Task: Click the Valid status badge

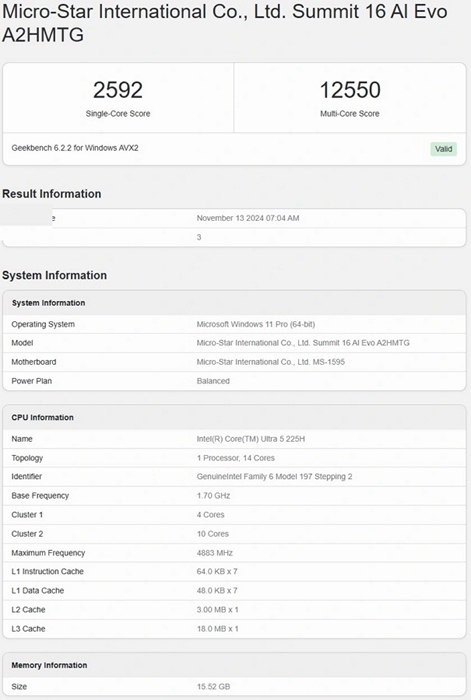Action: (x=443, y=149)
